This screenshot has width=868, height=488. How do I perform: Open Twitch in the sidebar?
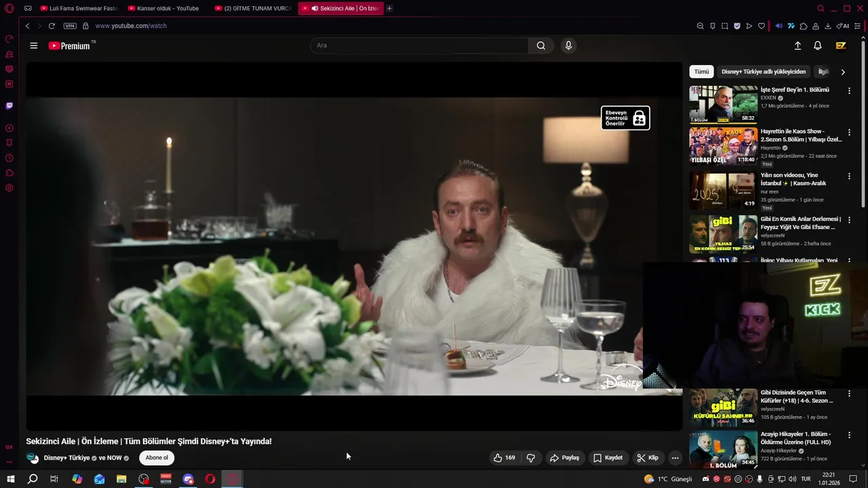coord(9,106)
